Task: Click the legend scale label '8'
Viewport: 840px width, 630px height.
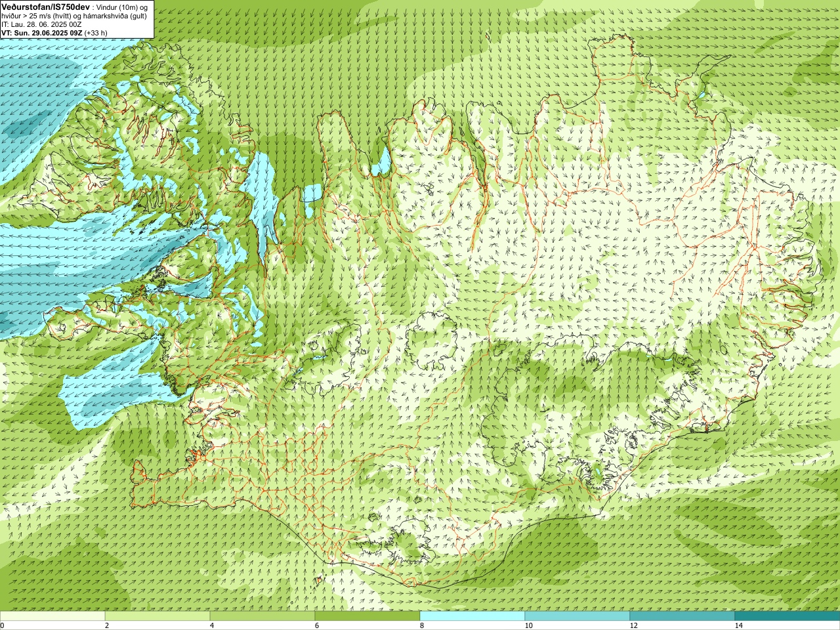Action: [422, 625]
